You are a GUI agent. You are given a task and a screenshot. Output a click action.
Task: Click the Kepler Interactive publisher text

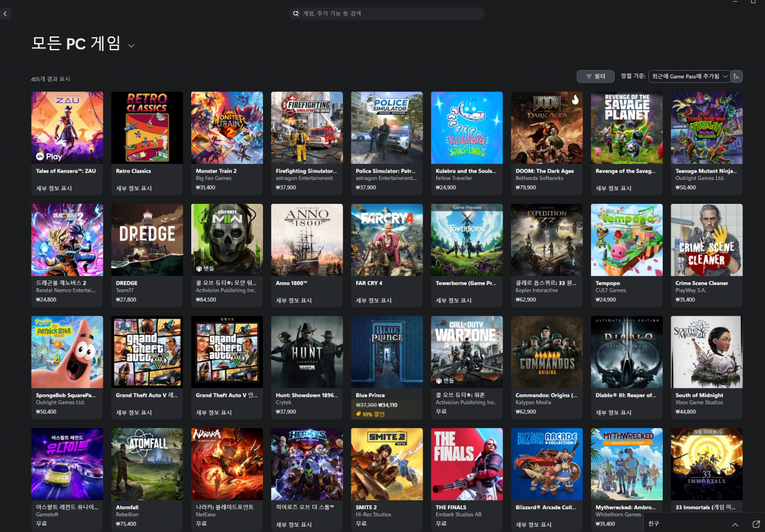click(537, 291)
